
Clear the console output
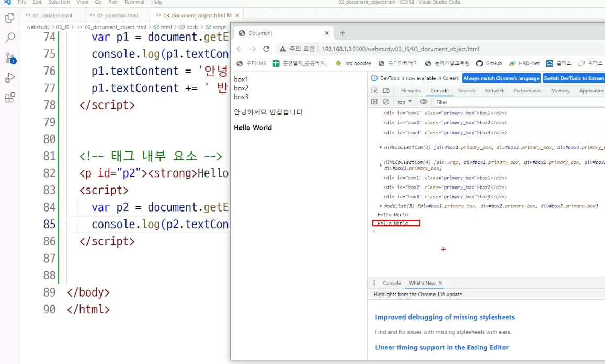pyautogui.click(x=386, y=102)
